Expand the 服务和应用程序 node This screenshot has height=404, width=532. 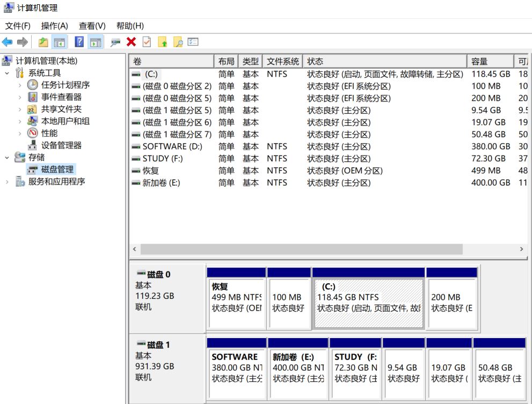point(7,182)
